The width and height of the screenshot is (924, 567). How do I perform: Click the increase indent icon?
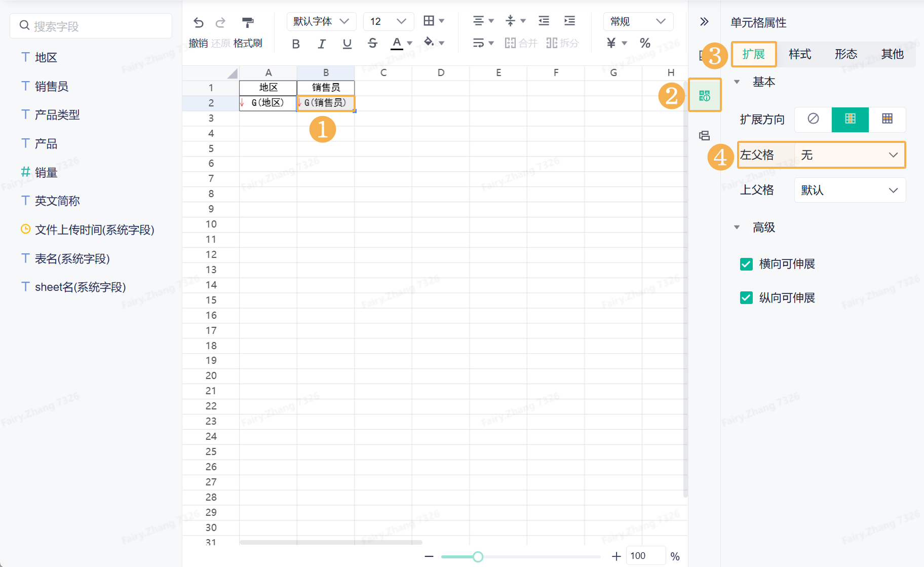[x=569, y=21]
